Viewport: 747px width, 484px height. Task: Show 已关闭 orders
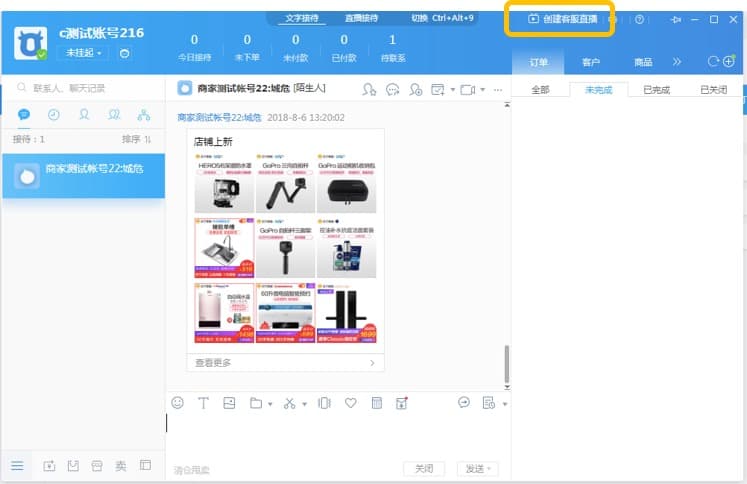click(x=713, y=90)
